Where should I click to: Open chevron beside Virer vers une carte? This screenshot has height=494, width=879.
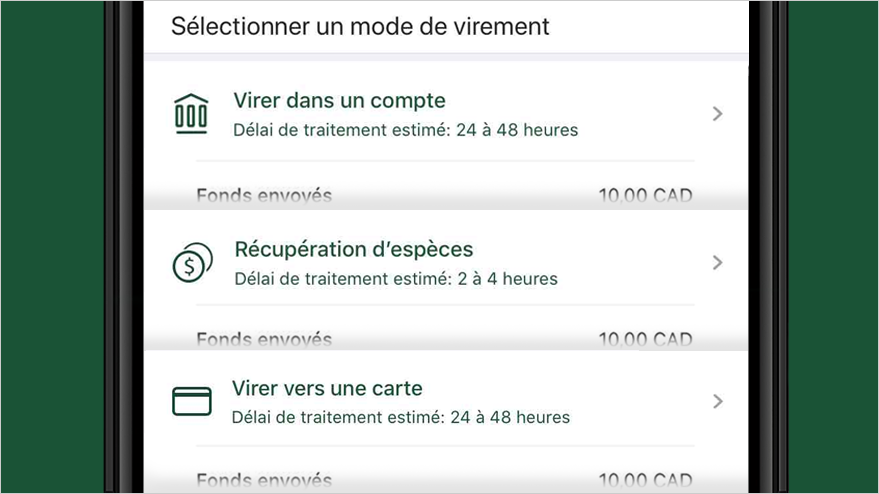click(x=718, y=401)
